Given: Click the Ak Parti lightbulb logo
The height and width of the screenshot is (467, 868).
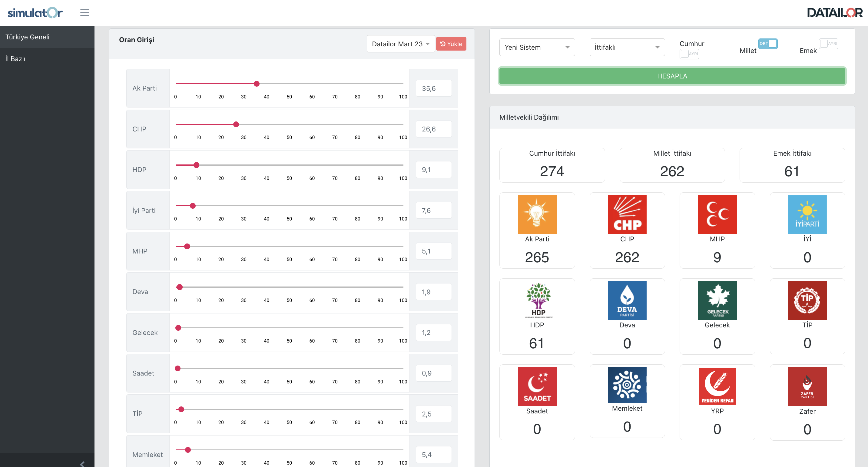Looking at the screenshot, I should 537,214.
